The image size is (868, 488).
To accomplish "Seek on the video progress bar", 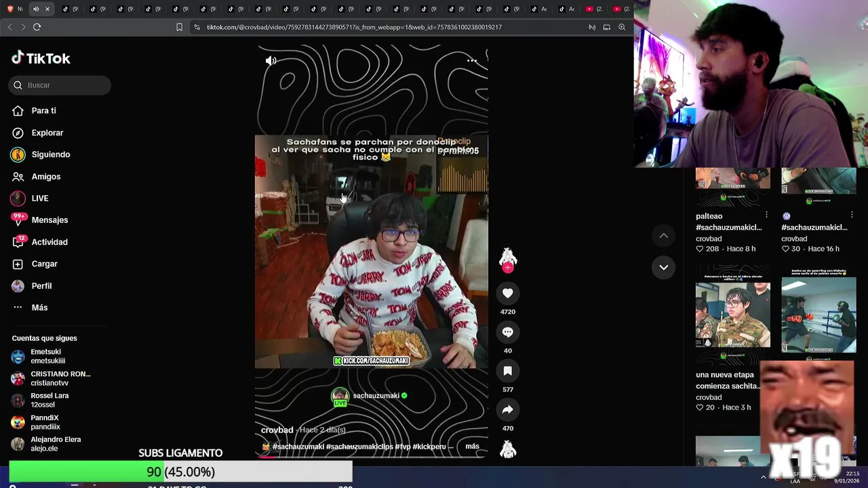I will click(x=371, y=457).
